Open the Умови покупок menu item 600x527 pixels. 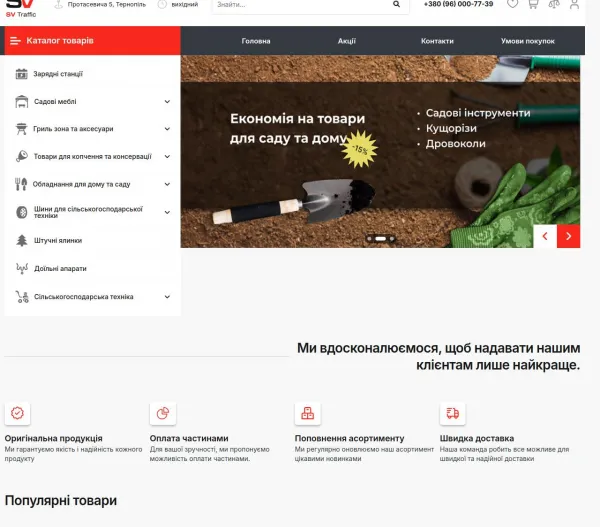click(528, 41)
